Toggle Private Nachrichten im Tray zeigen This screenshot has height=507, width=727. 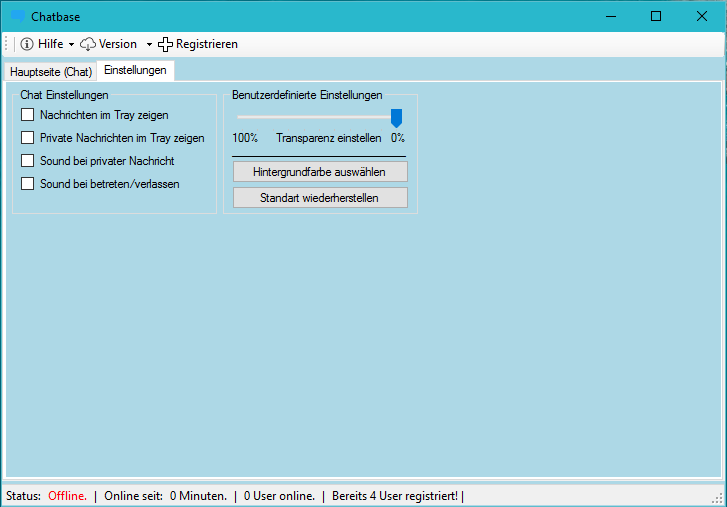[28, 138]
